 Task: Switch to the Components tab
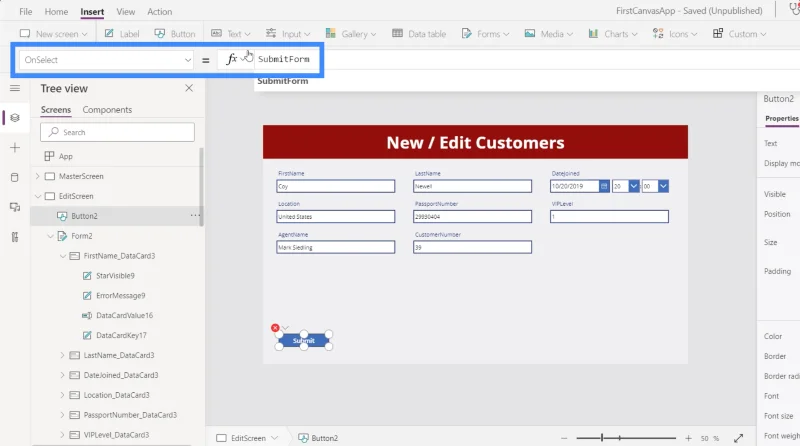click(107, 110)
